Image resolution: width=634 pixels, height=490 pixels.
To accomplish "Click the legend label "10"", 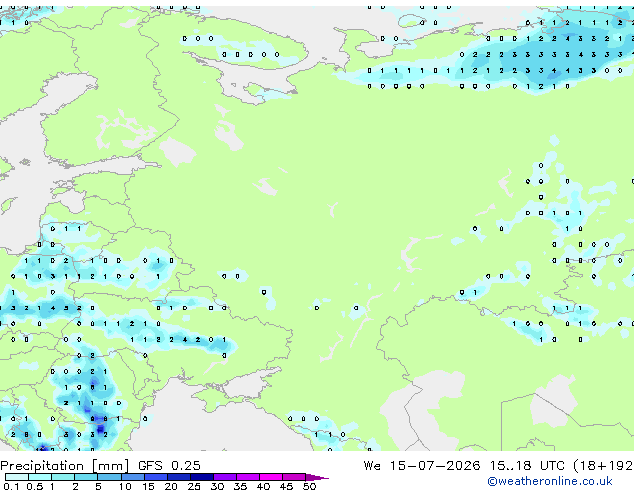I will (125, 486).
